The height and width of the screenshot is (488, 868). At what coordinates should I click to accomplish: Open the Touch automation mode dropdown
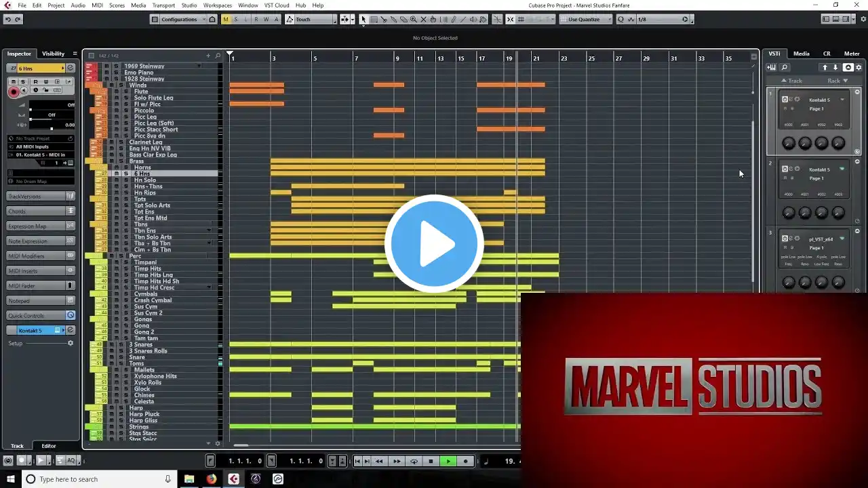tap(311, 20)
